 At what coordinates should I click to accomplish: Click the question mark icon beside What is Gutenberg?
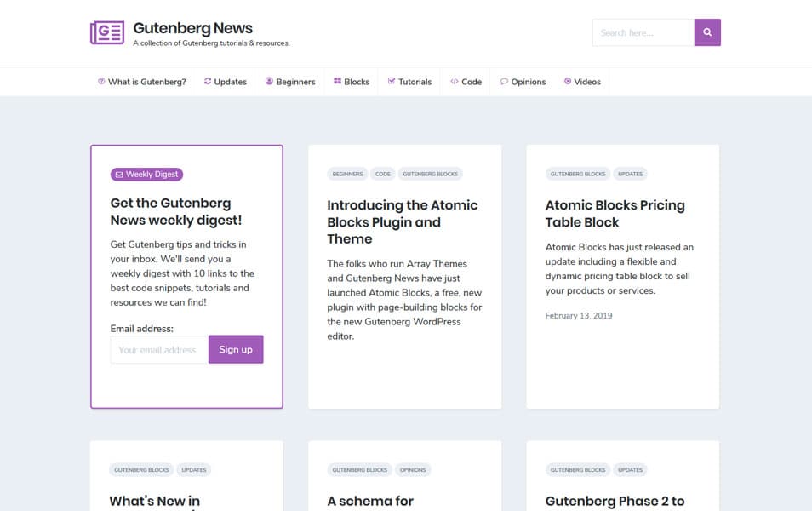pyautogui.click(x=101, y=82)
